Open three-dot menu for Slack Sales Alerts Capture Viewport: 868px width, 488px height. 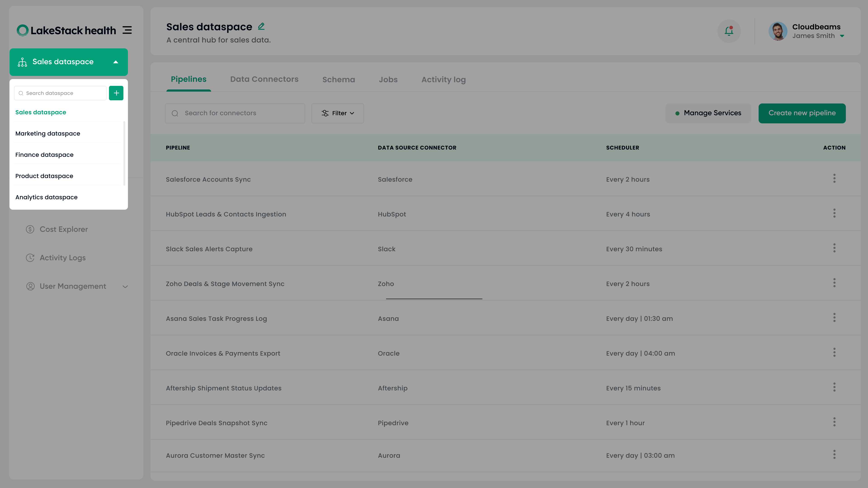(x=834, y=248)
